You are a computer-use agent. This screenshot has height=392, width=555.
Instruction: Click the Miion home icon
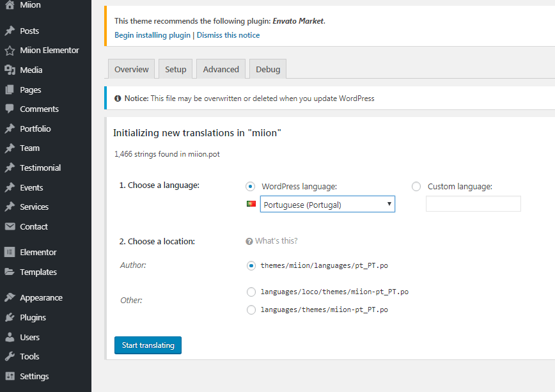pyautogui.click(x=10, y=5)
